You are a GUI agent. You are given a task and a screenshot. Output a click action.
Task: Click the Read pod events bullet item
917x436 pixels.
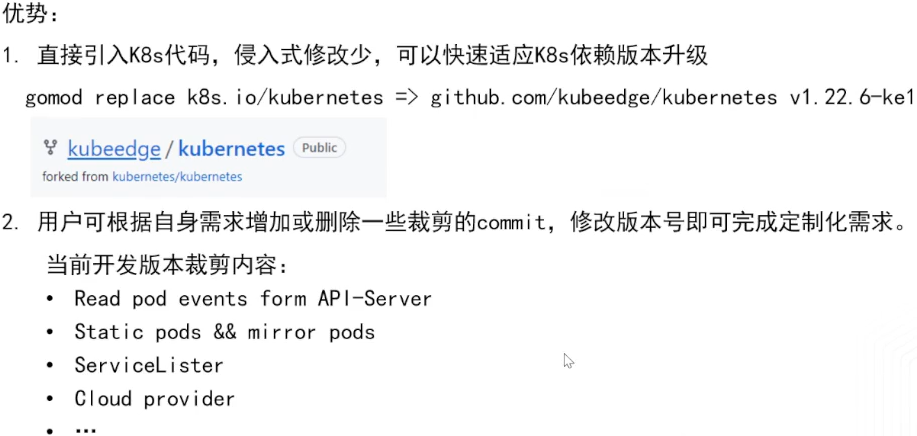253,299
